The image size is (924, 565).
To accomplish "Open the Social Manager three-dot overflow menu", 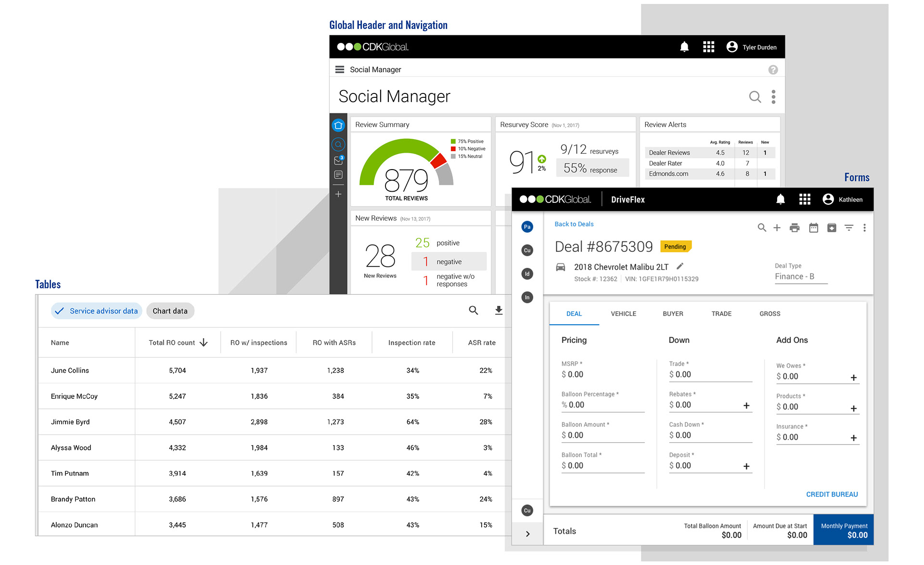I will tap(773, 97).
